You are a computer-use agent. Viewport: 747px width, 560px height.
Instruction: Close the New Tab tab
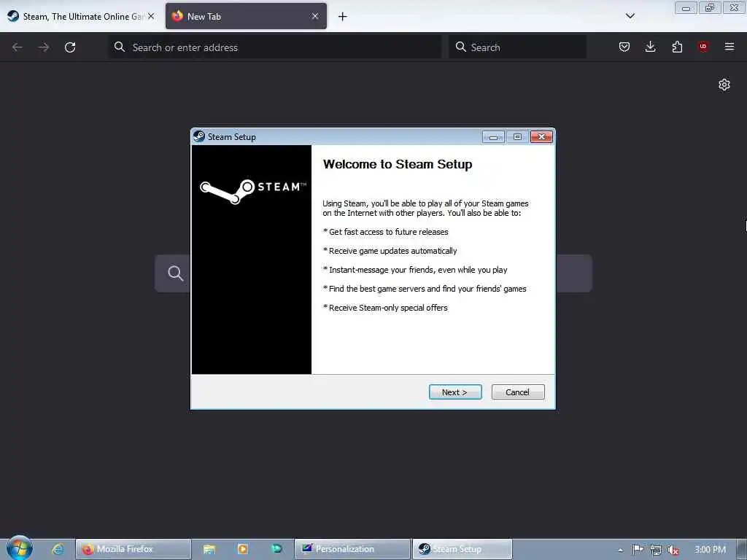[315, 16]
